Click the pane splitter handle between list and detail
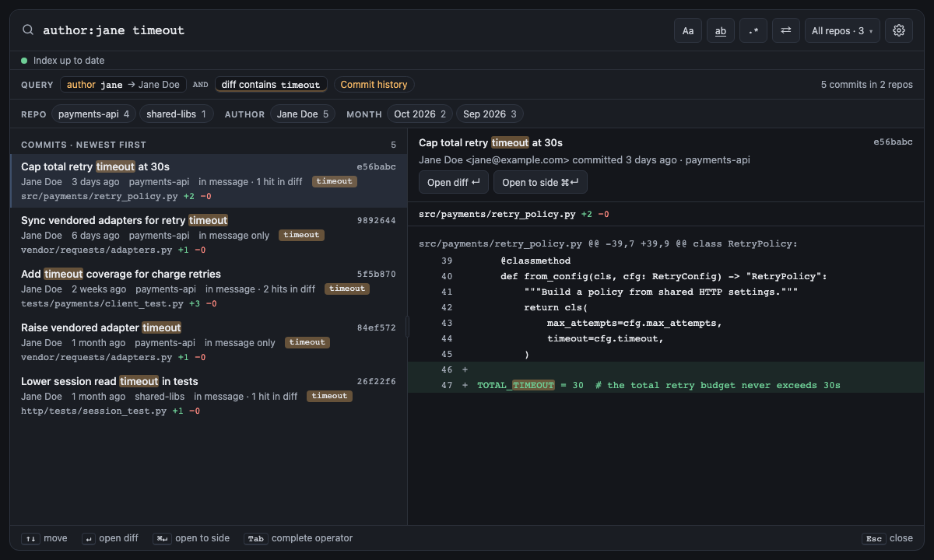Screen dimensions: 934x560 point(407,327)
